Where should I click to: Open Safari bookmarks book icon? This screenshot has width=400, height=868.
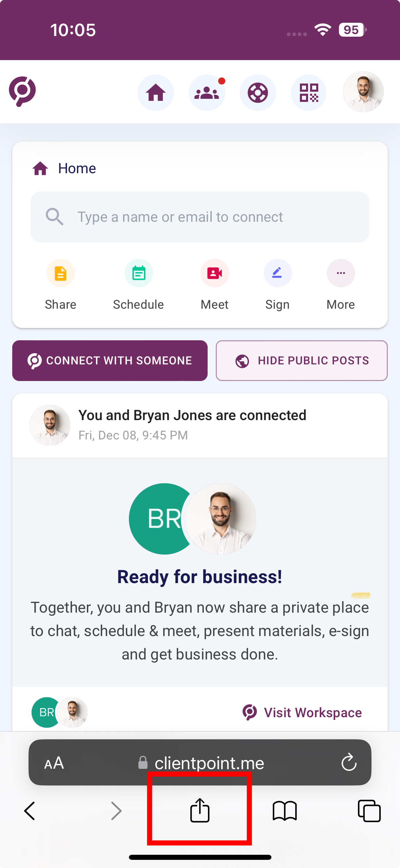285,811
